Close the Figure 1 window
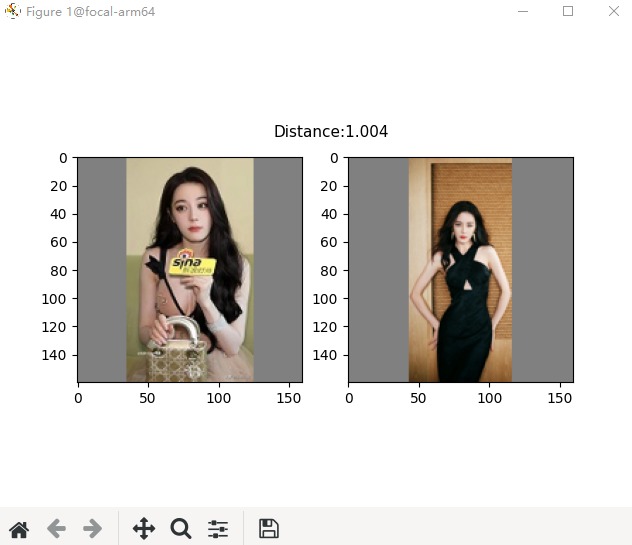This screenshot has height=545, width=632. tap(613, 12)
